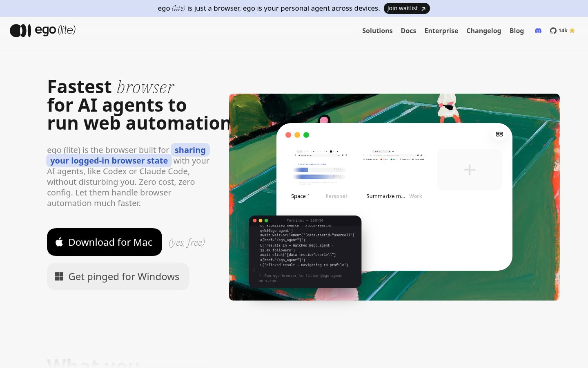This screenshot has width=588, height=368.
Task: Click the '(yes, free)' note
Action: 187,242
